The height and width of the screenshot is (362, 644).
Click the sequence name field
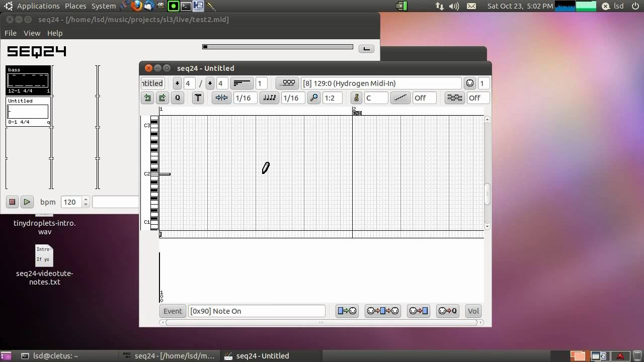click(152, 83)
